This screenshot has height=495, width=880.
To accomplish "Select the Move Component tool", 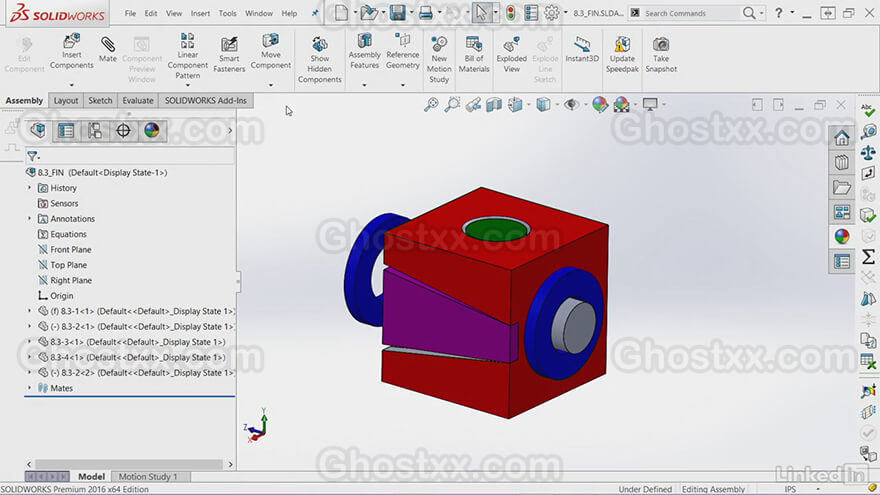I will [271, 51].
